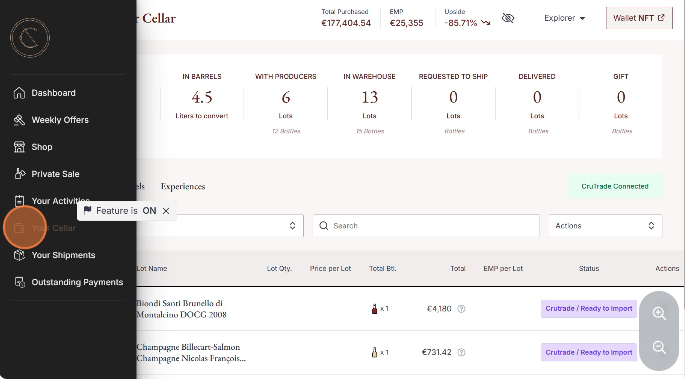Click the Shop storefront icon

[19, 147]
